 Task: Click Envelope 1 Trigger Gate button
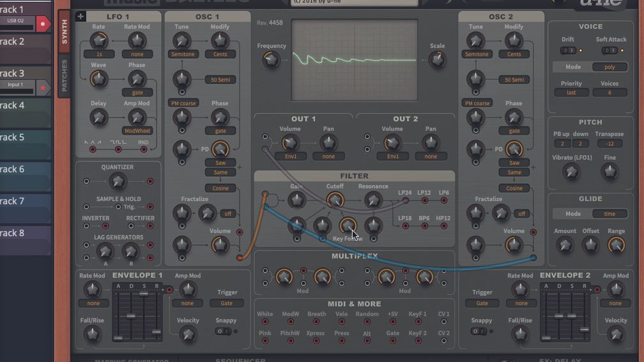[227, 303]
